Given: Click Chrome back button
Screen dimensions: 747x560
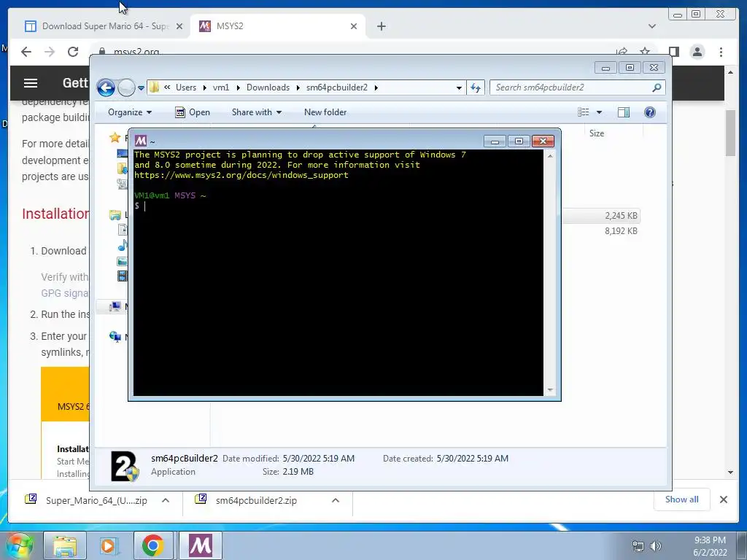Looking at the screenshot, I should point(26,52).
